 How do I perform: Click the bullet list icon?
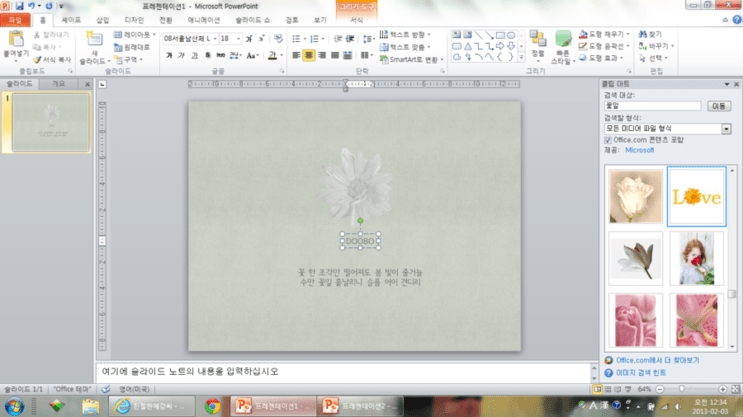(296, 39)
